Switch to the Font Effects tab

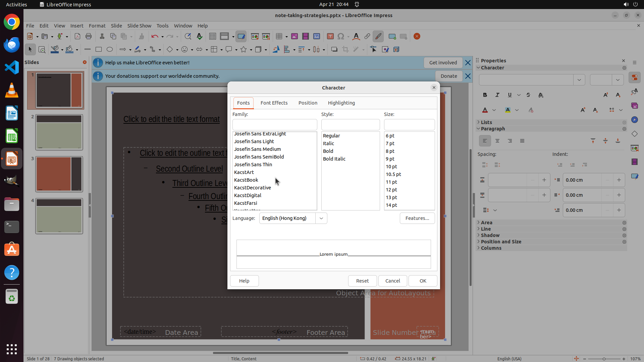tap(274, 103)
